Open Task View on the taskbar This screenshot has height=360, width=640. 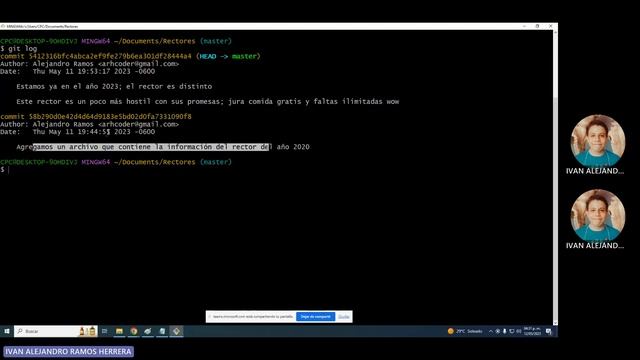tap(104, 331)
